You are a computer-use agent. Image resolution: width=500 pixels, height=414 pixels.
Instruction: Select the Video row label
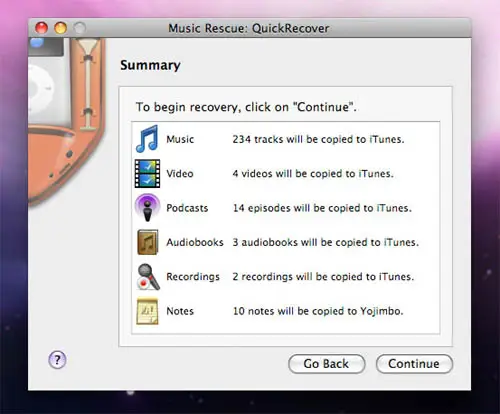(x=180, y=173)
